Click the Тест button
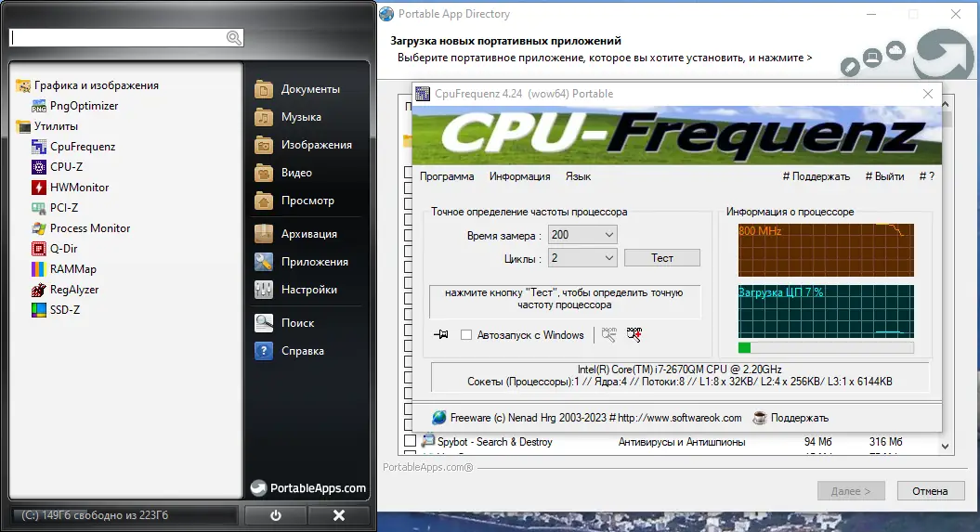Image resolution: width=980 pixels, height=532 pixels. click(x=662, y=258)
